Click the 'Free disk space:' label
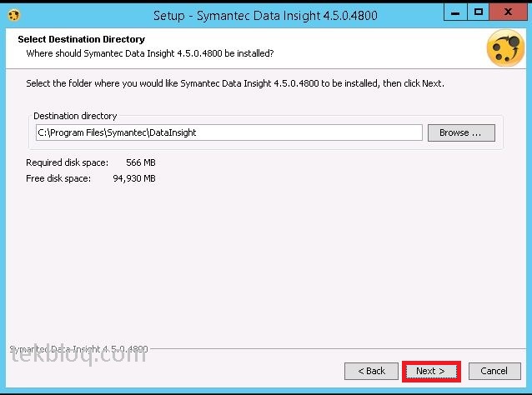This screenshot has width=532, height=395. click(58, 178)
